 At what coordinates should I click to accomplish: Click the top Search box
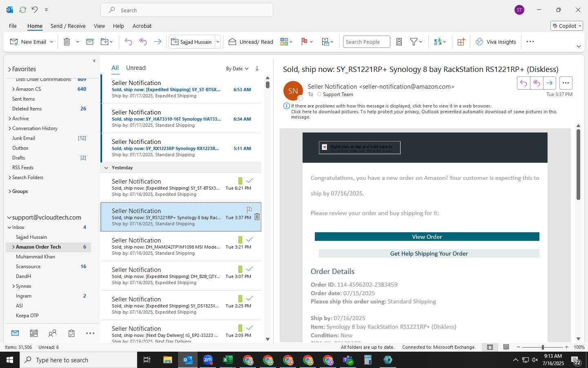(x=187, y=10)
